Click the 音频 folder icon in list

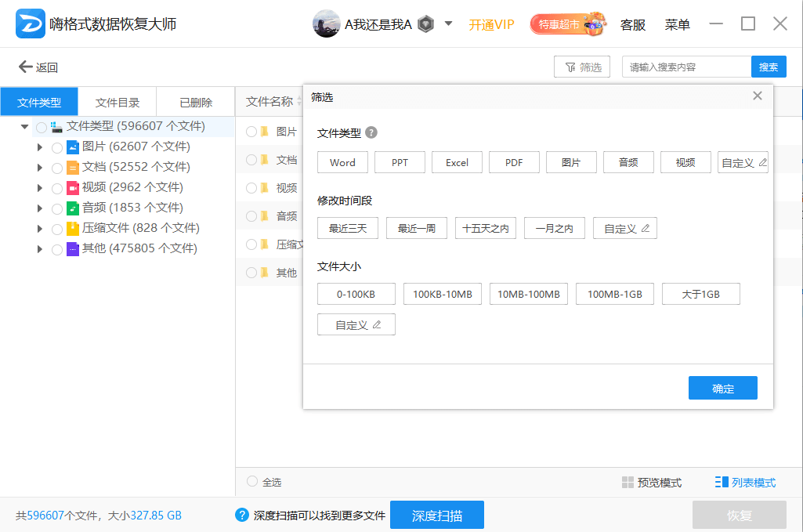(265, 216)
